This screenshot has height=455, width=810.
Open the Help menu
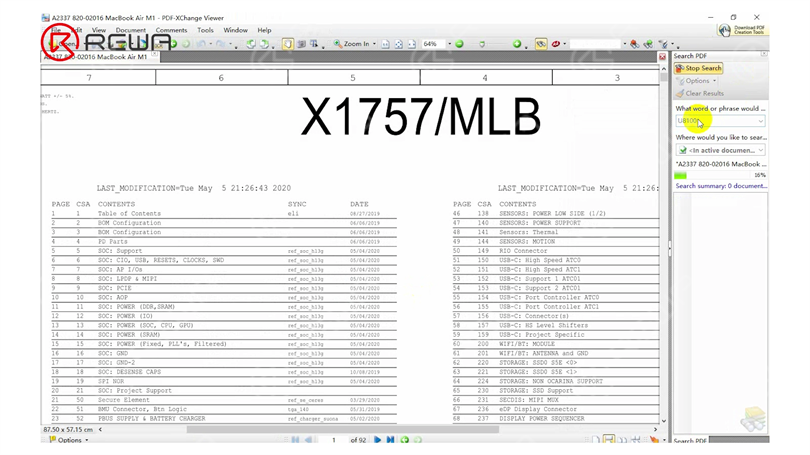264,30
